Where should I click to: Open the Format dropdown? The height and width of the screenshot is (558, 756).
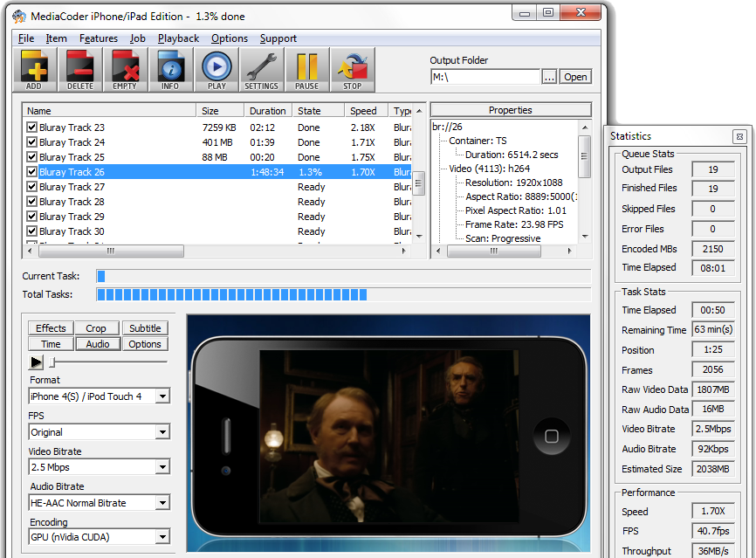point(163,396)
